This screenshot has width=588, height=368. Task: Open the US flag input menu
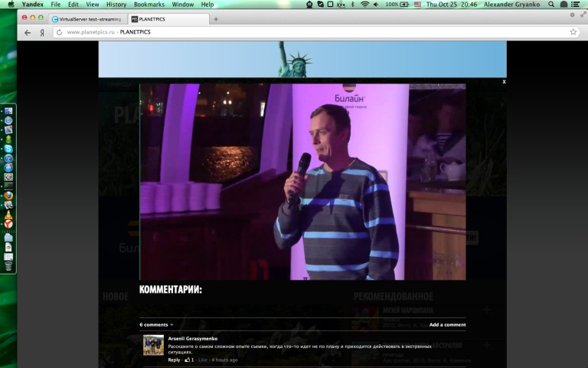[x=417, y=4]
